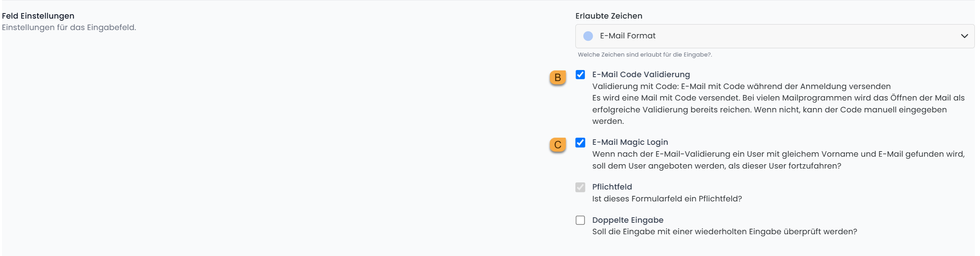The image size is (980, 256).
Task: Click the Feld Einstellungen section heading
Action: click(x=38, y=16)
